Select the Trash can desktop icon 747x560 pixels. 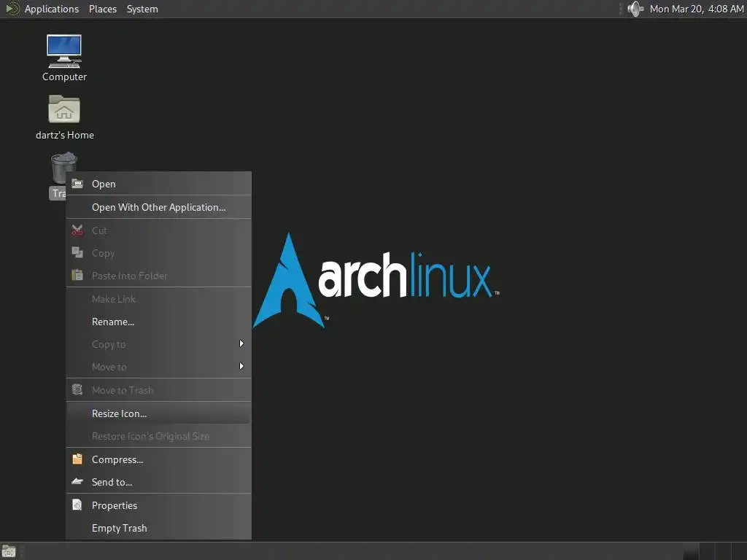[x=64, y=168]
